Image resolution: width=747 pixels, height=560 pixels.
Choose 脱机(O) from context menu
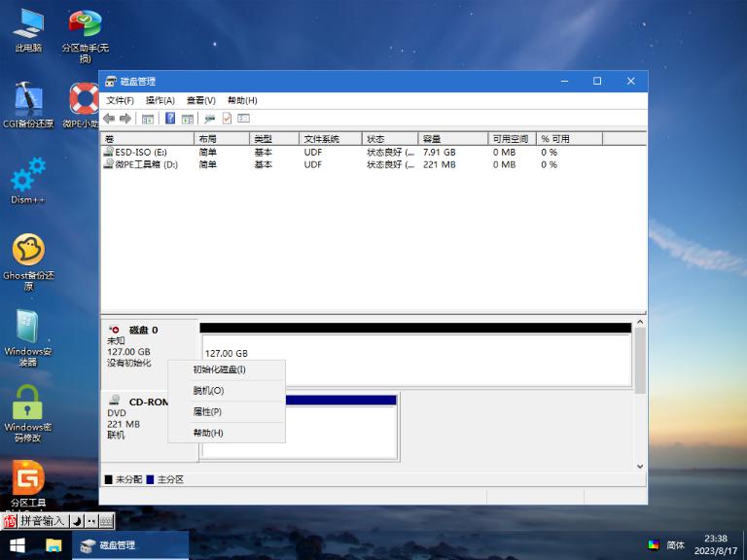click(x=227, y=391)
